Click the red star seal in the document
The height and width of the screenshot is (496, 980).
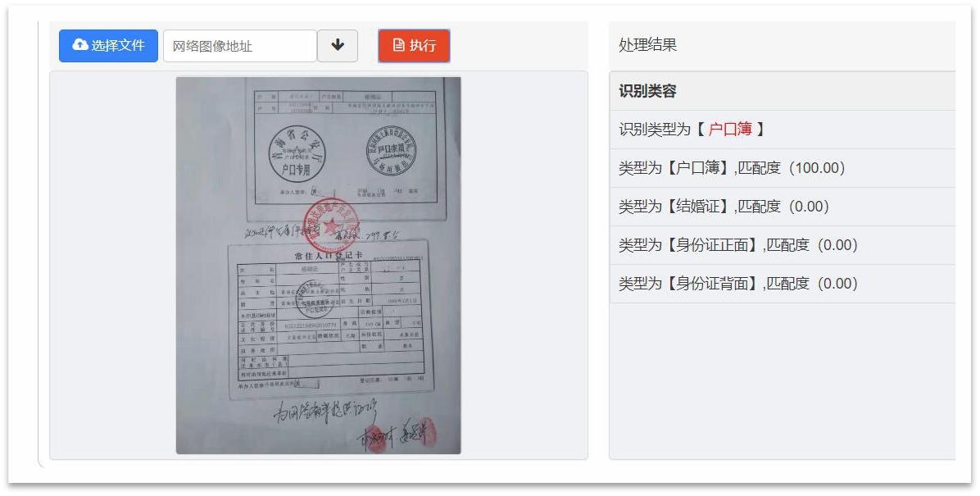tap(330, 225)
